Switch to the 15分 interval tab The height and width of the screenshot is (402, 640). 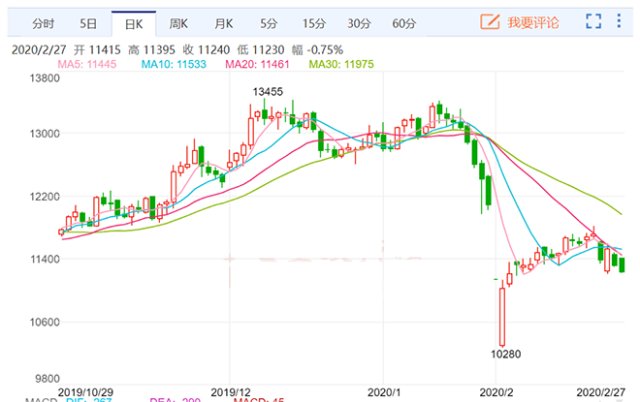click(x=314, y=24)
